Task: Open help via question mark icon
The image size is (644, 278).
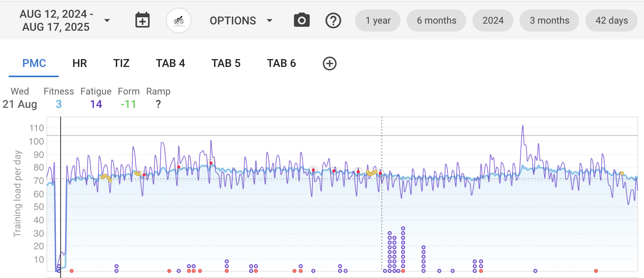Action: [333, 20]
